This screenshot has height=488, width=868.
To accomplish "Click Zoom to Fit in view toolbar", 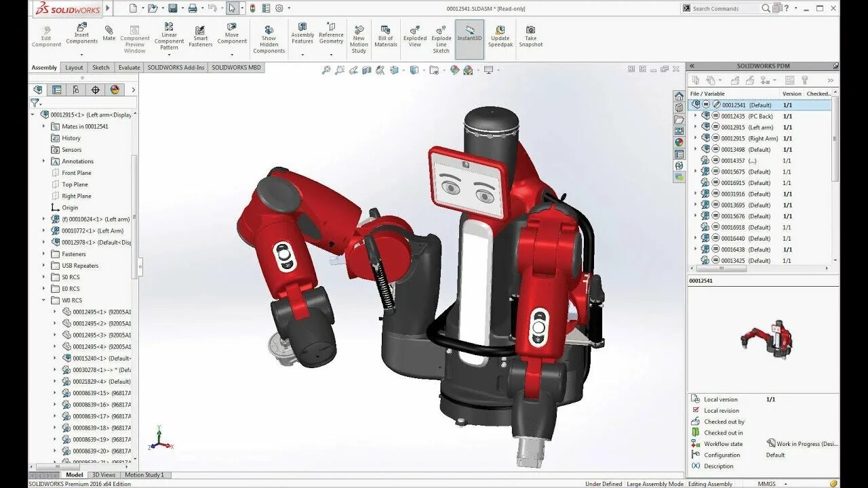I will 325,70.
